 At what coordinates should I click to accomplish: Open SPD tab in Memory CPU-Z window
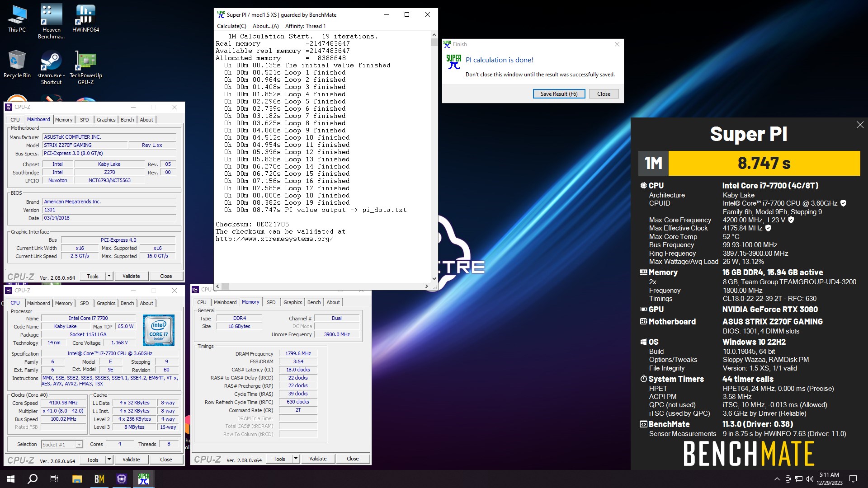coord(271,302)
